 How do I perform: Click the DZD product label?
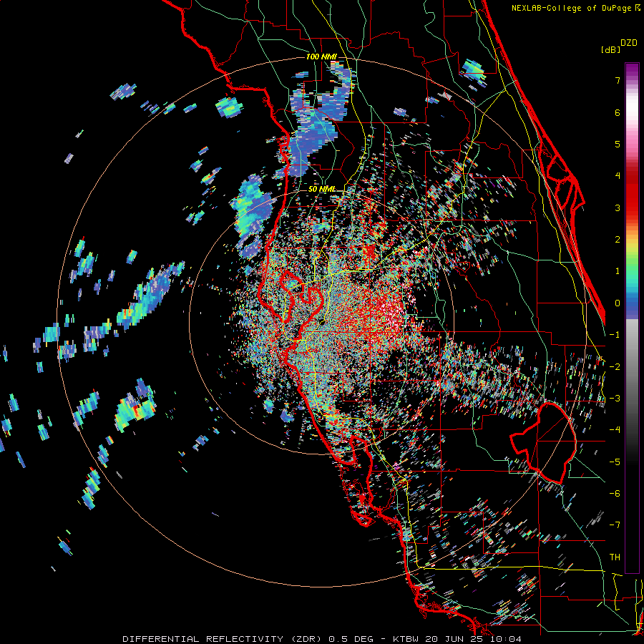[629, 43]
